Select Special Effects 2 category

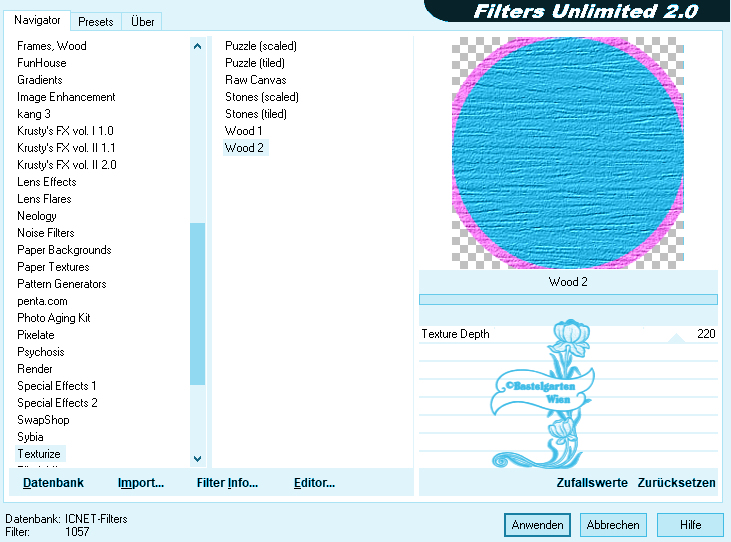[57, 403]
